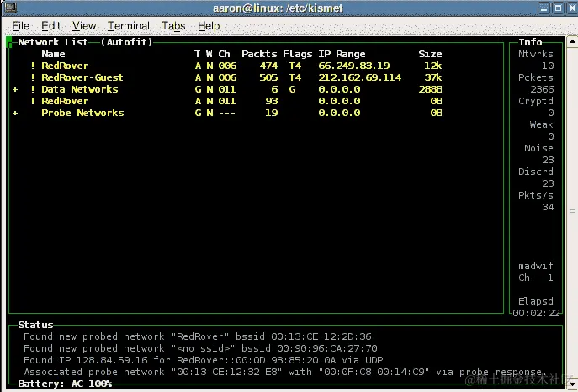The image size is (578, 392).
Task: Select the RedRover network on channel 006
Action: click(x=236, y=66)
